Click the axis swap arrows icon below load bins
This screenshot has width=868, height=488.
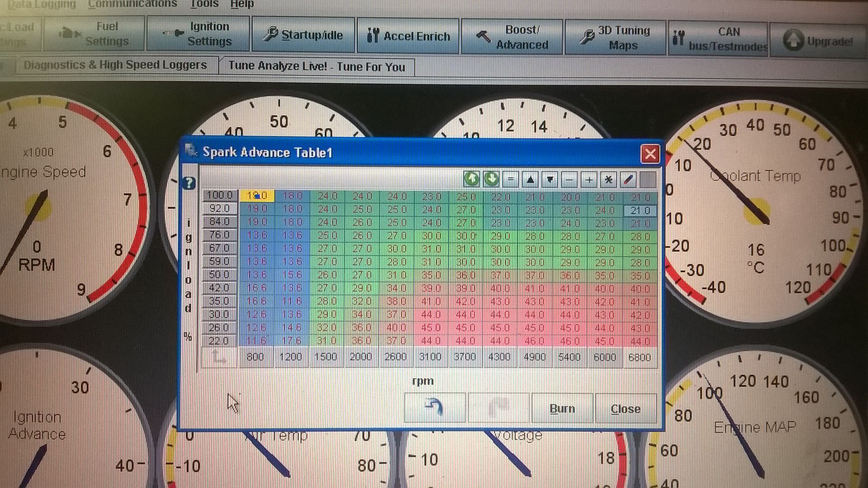click(219, 358)
